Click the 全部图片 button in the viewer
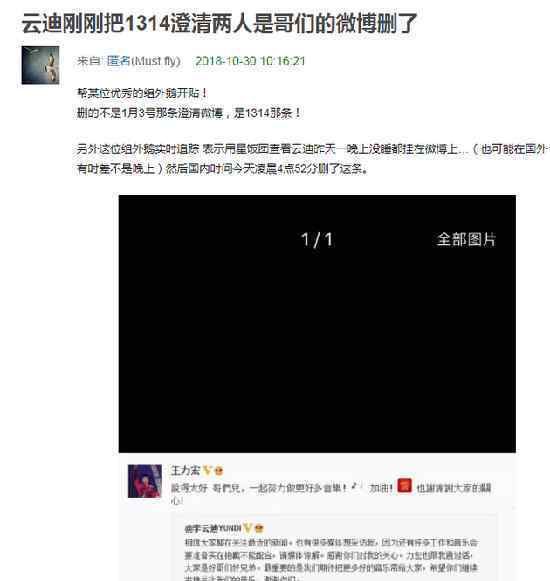Viewport: 550px width, 581px height. [x=466, y=239]
